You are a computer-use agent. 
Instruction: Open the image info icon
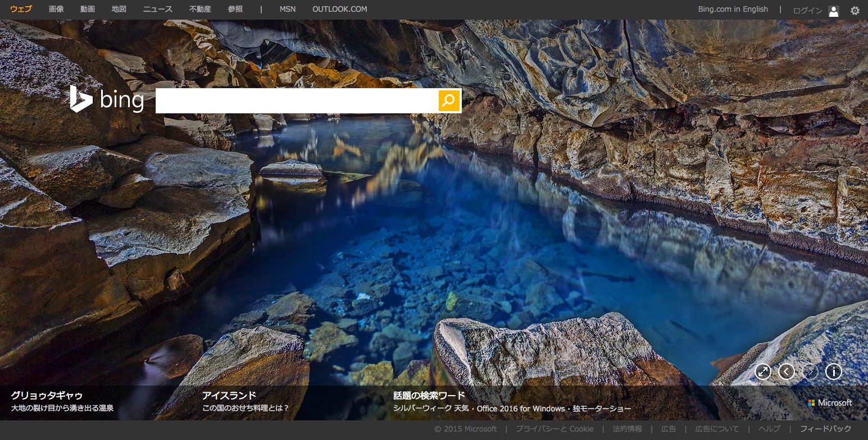(x=833, y=372)
